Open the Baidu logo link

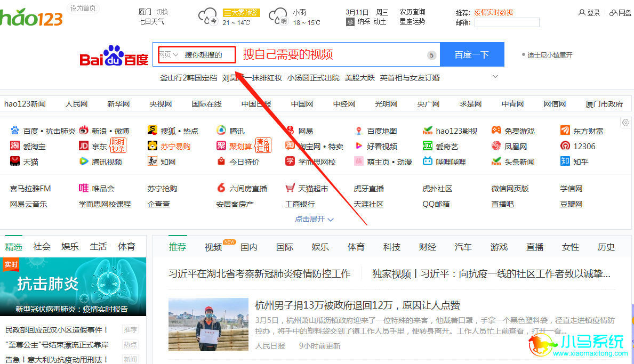click(x=114, y=55)
